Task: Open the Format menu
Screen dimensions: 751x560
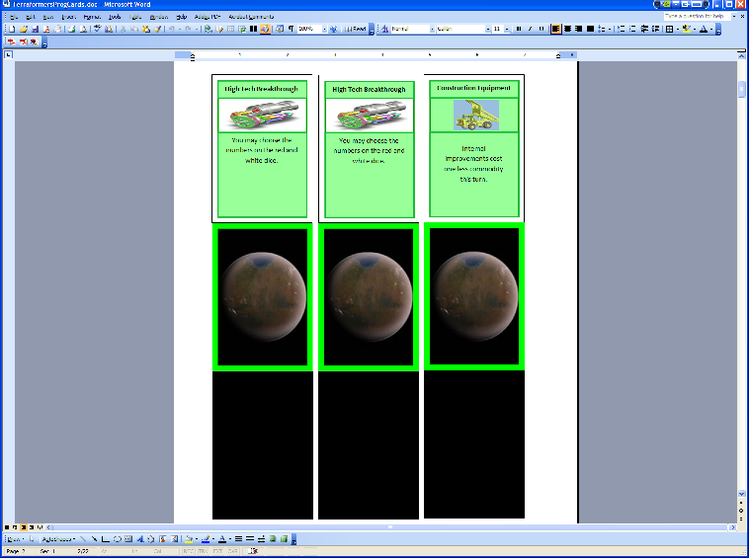Action: [92, 17]
